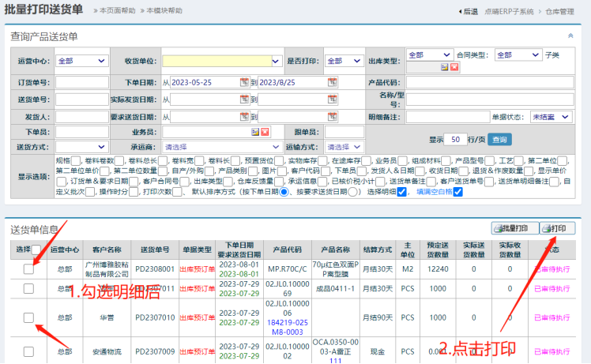Open calendar picker for 下单日期 start date
Screen dimensions: 591x364
click(245, 82)
